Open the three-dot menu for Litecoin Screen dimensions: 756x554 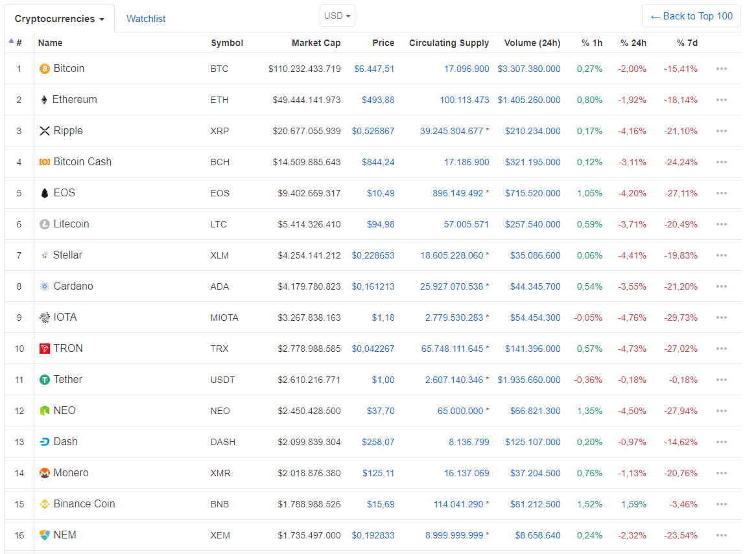[722, 224]
